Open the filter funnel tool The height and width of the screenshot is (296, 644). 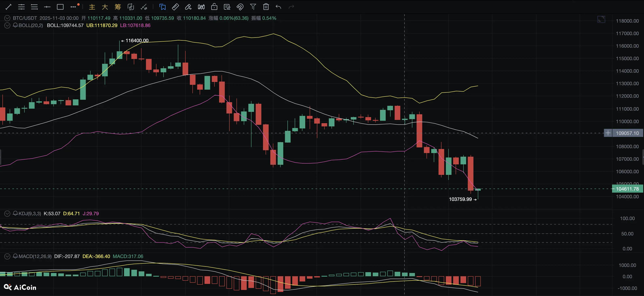click(x=253, y=7)
